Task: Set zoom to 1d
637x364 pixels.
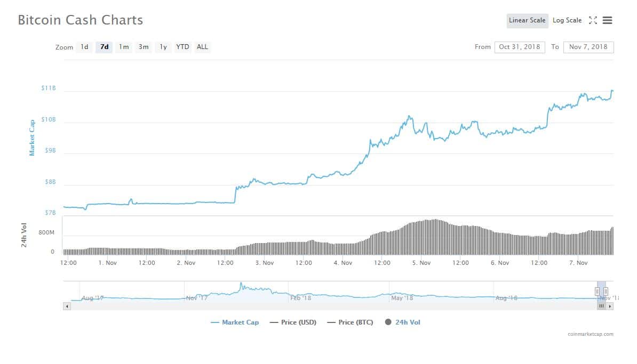Action: pos(84,47)
